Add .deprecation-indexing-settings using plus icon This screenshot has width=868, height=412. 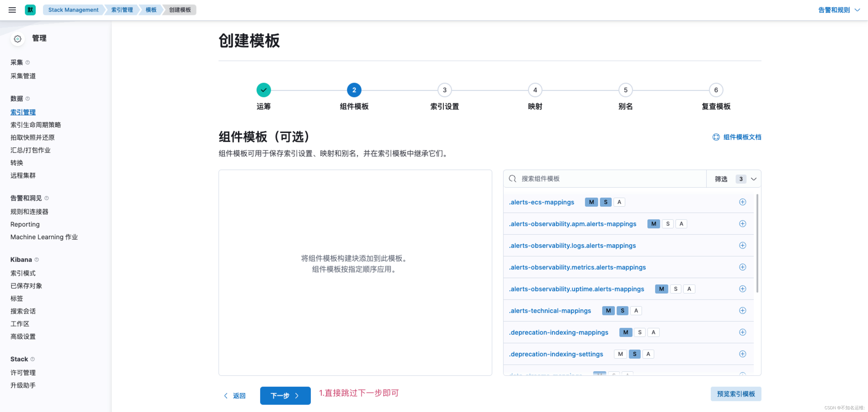742,354
